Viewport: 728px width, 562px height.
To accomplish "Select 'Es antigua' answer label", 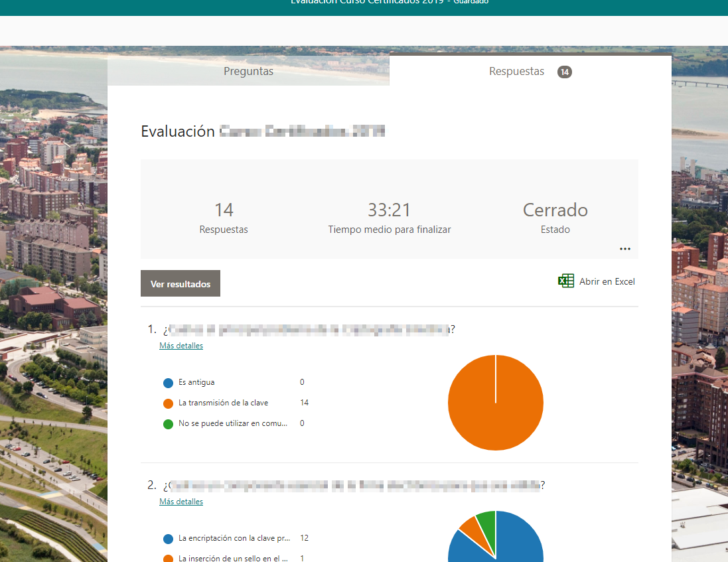I will click(196, 382).
